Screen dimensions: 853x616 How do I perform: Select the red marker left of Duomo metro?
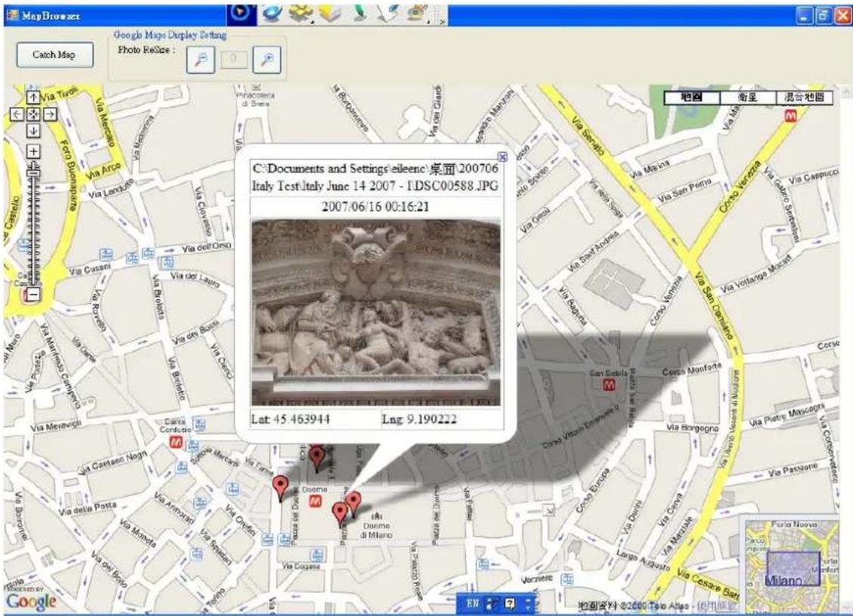tap(280, 488)
